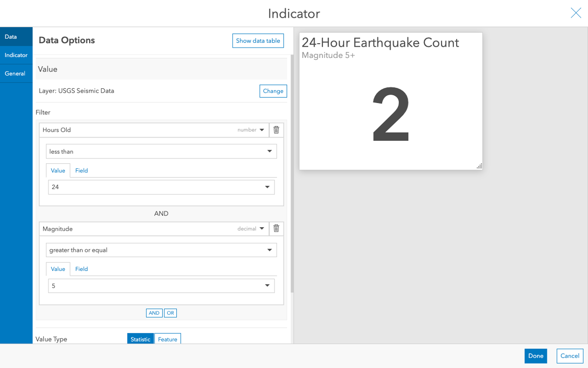
Task: Switch to Field input for the Magnitude filter
Action: 81,269
